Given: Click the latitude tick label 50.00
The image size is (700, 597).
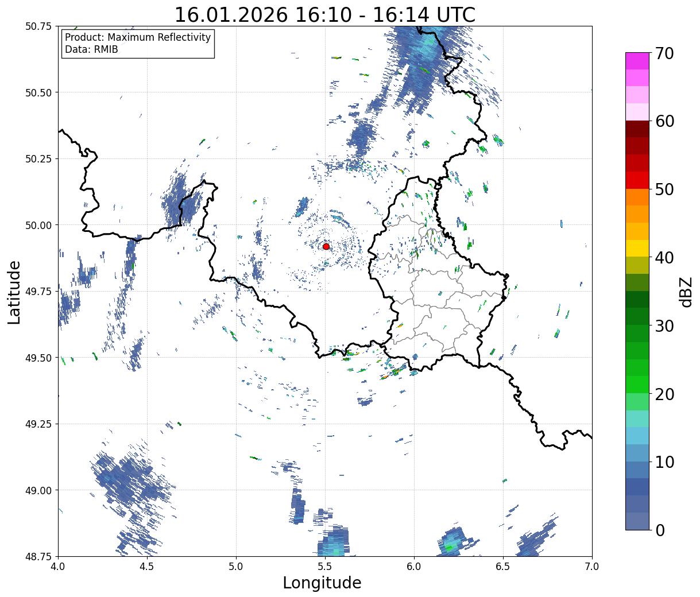Looking at the screenshot, I should [x=38, y=225].
